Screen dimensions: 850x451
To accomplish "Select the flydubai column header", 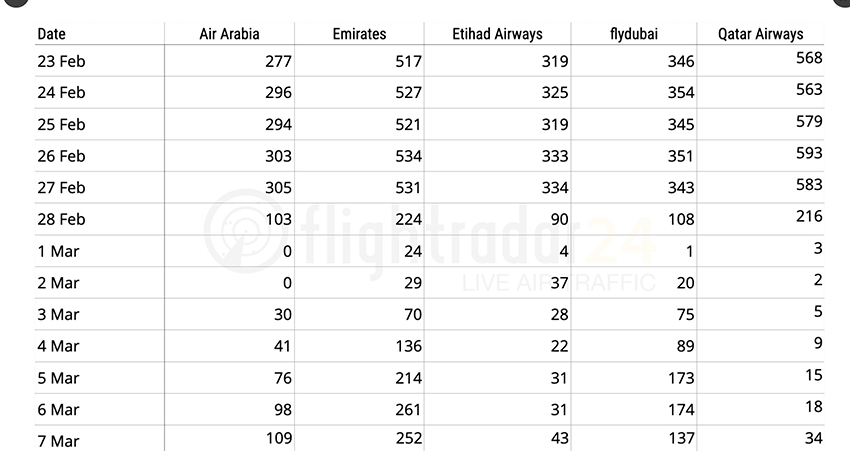I will 632,34.
